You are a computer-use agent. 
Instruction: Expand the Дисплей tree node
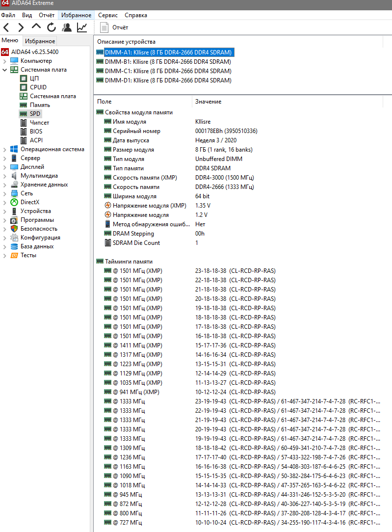[x=4, y=167]
